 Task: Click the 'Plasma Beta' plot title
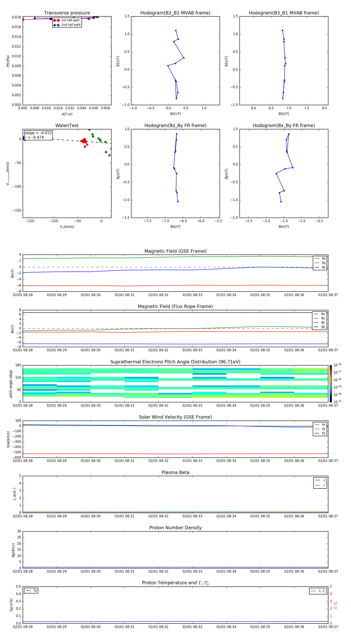[175, 472]
